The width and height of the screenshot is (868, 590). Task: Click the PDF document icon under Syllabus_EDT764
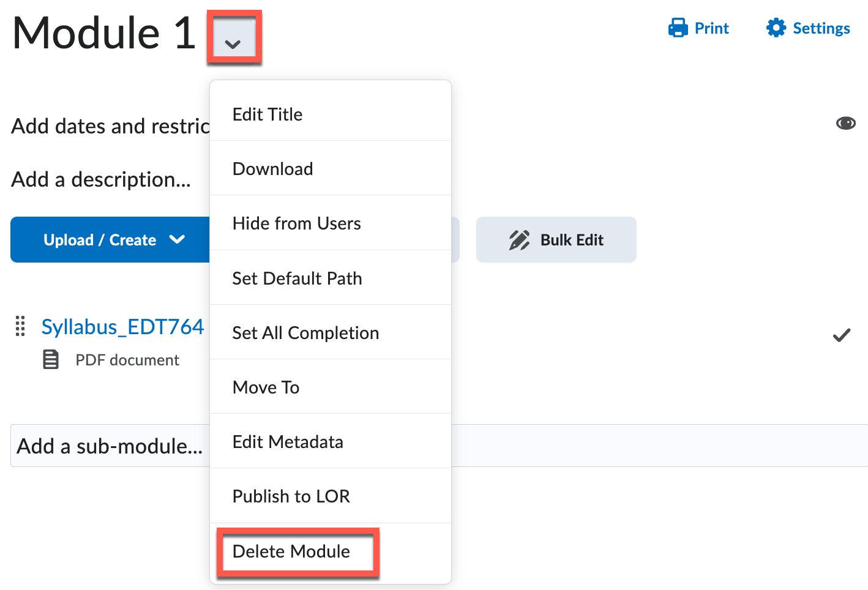[50, 360]
